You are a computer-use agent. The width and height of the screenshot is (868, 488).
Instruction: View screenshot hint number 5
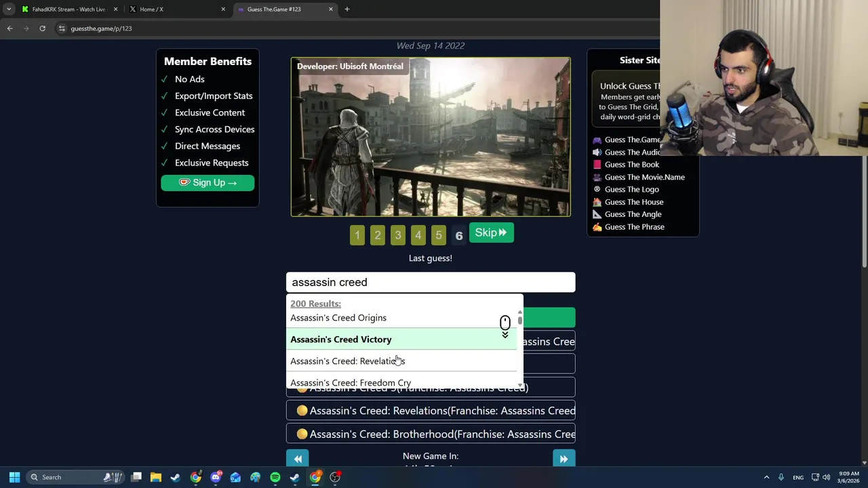439,235
